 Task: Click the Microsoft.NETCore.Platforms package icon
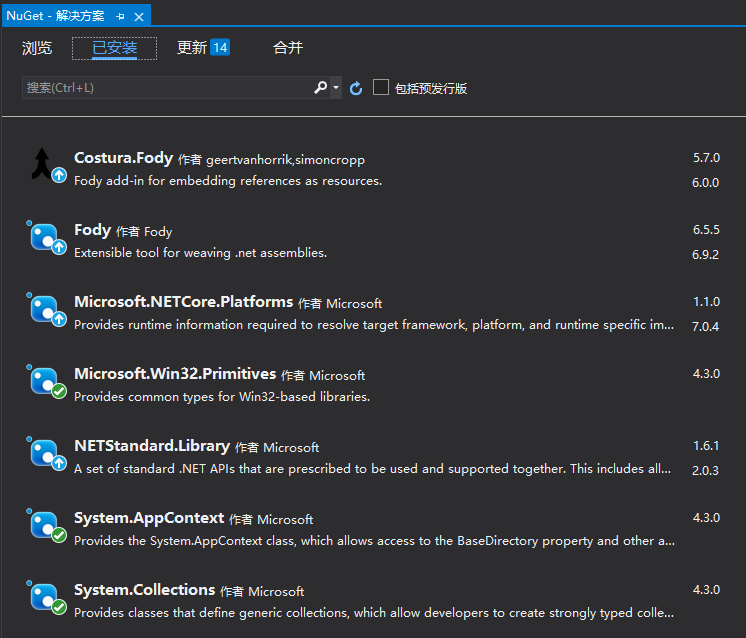point(48,309)
